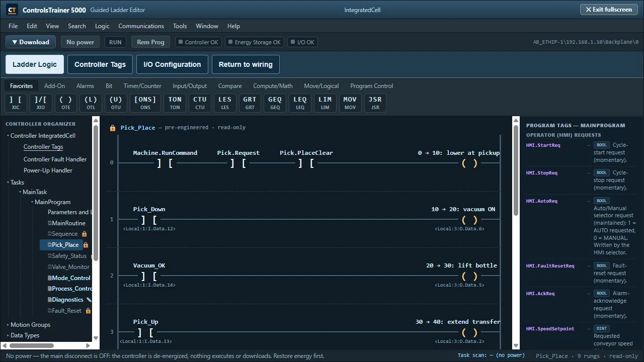Switch to the Timer/Counter instruction tab

tap(142, 86)
